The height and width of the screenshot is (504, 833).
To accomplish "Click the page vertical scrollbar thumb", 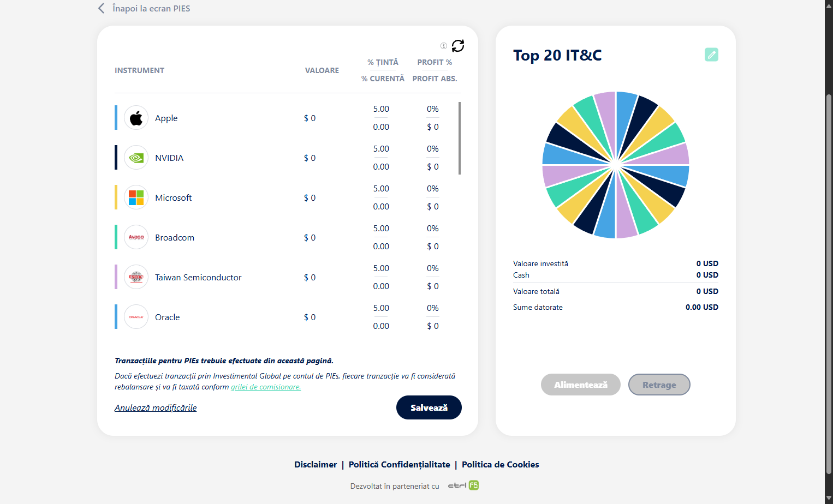I will coord(829,284).
